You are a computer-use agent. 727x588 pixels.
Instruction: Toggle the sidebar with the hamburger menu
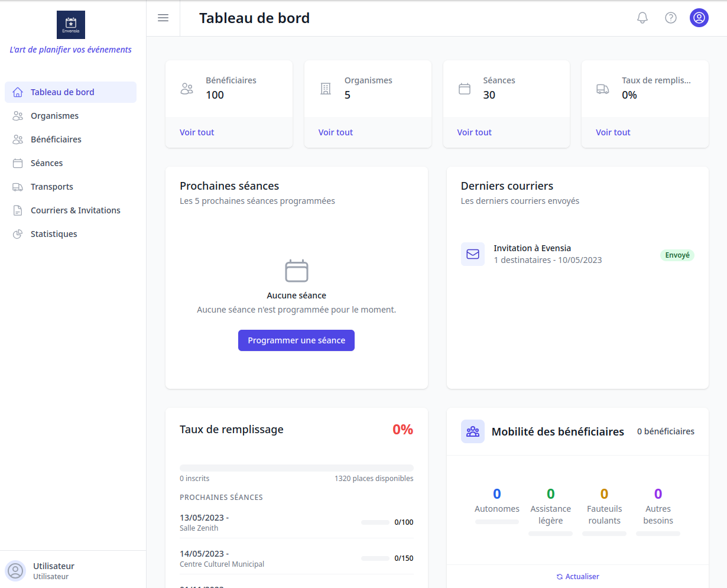[163, 18]
